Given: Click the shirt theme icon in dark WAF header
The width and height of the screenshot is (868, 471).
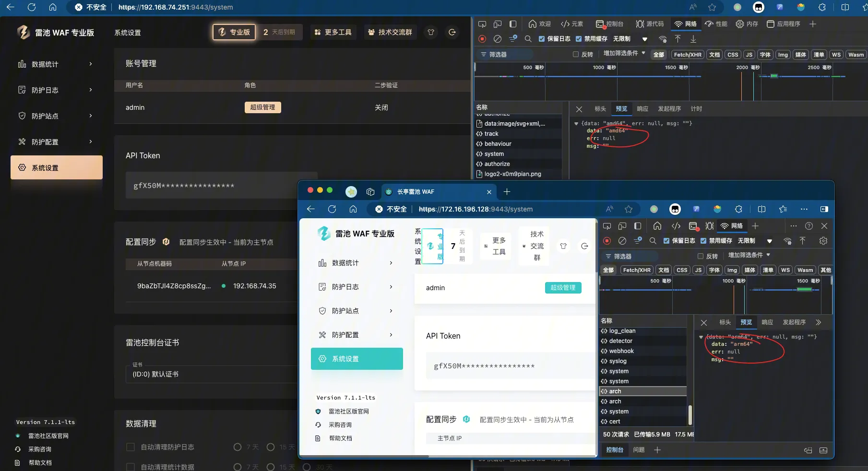Looking at the screenshot, I should click(x=431, y=32).
